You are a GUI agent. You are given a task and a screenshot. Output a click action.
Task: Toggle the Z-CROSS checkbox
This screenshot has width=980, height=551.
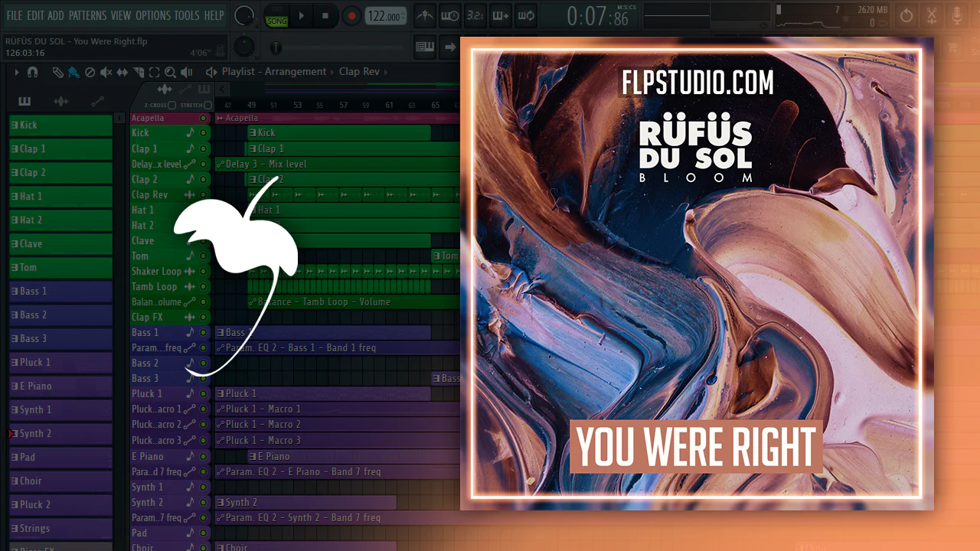pyautogui.click(x=171, y=105)
